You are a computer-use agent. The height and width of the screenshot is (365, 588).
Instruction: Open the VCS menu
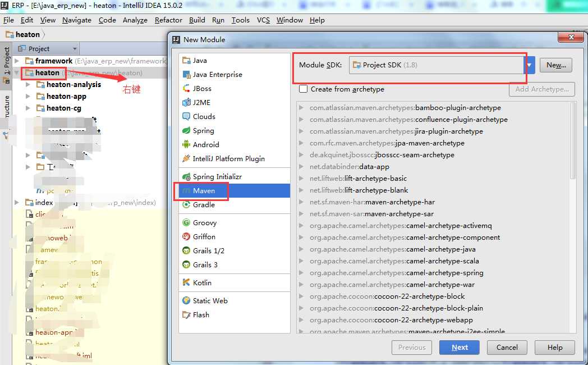point(263,20)
